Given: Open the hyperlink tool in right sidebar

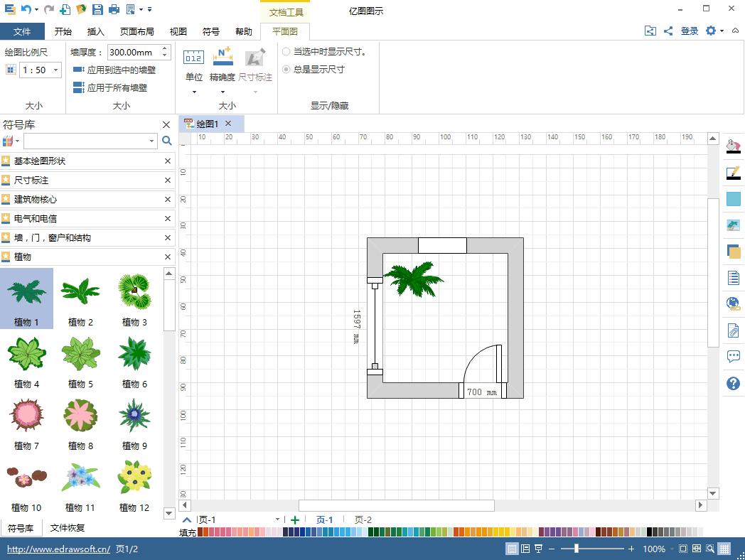Looking at the screenshot, I should [x=733, y=304].
